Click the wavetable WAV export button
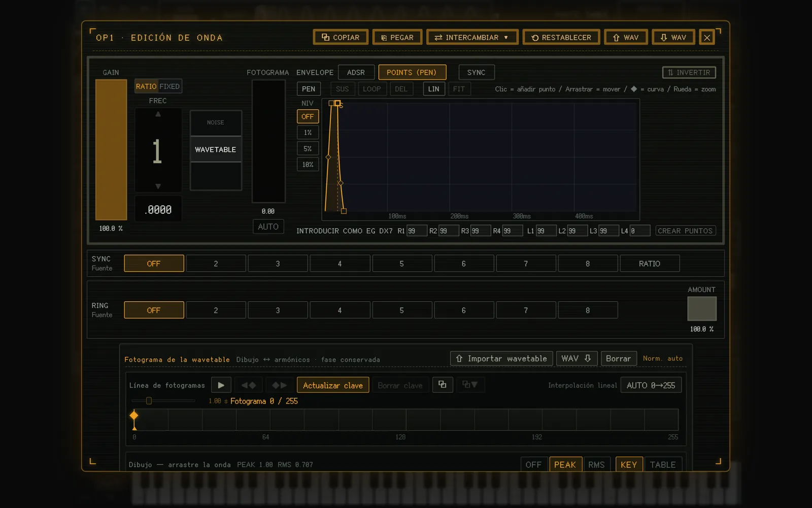The height and width of the screenshot is (508, 812). point(577,359)
